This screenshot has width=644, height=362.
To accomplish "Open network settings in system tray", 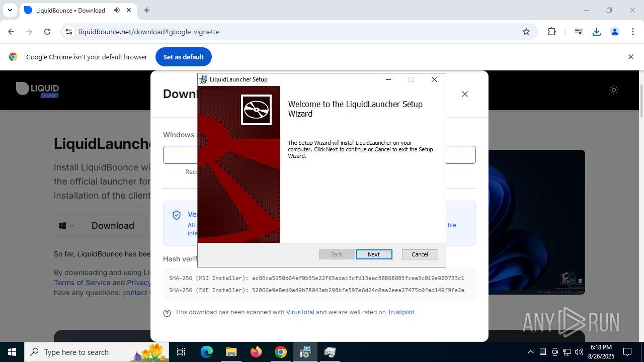I will (x=567, y=352).
